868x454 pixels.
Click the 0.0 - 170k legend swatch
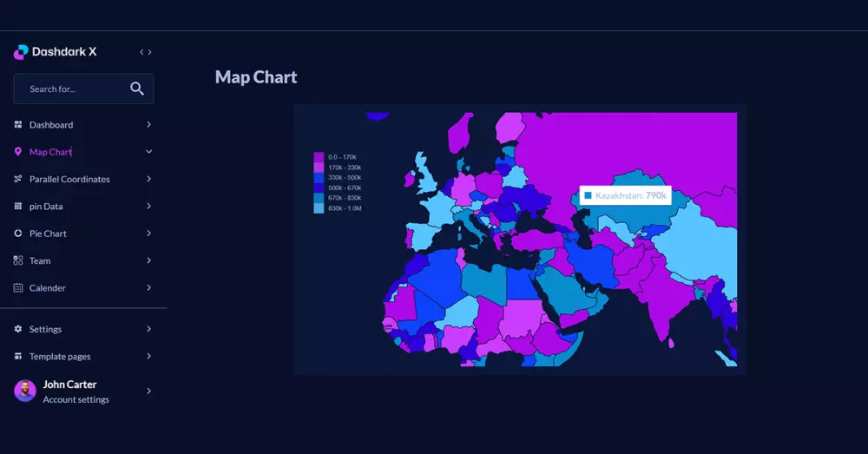[319, 157]
